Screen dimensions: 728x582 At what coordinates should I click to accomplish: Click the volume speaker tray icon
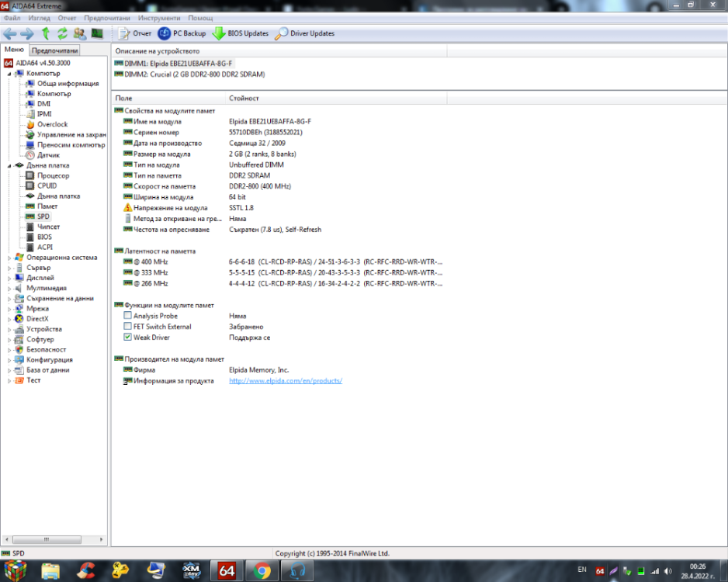[x=668, y=571]
